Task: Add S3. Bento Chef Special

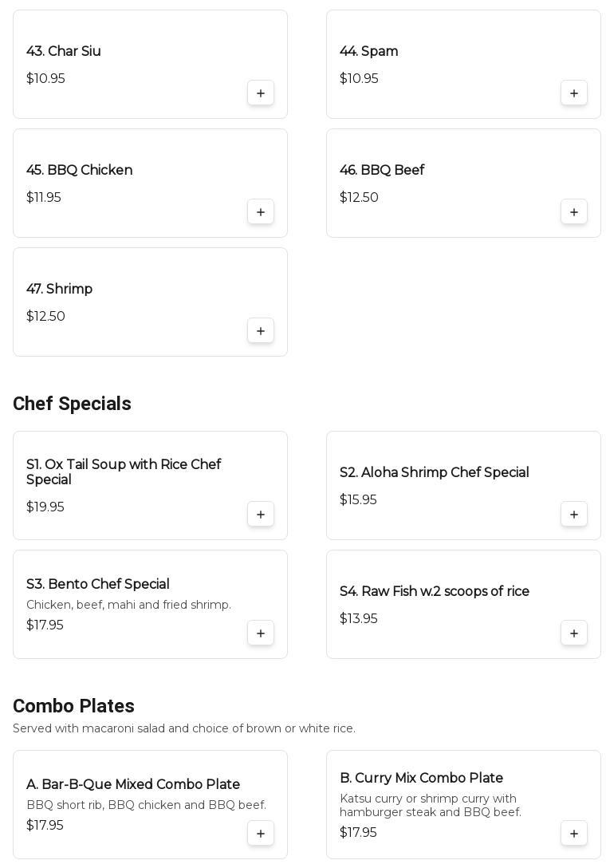Action: coord(261,633)
